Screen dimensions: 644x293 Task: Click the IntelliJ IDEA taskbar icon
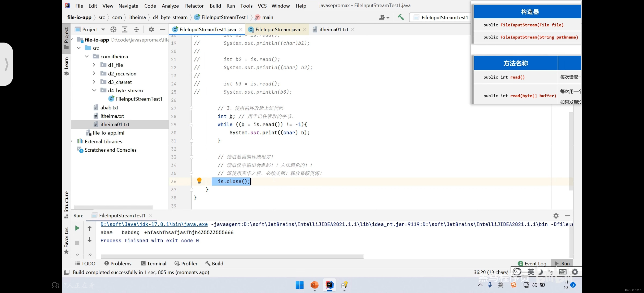pos(330,285)
